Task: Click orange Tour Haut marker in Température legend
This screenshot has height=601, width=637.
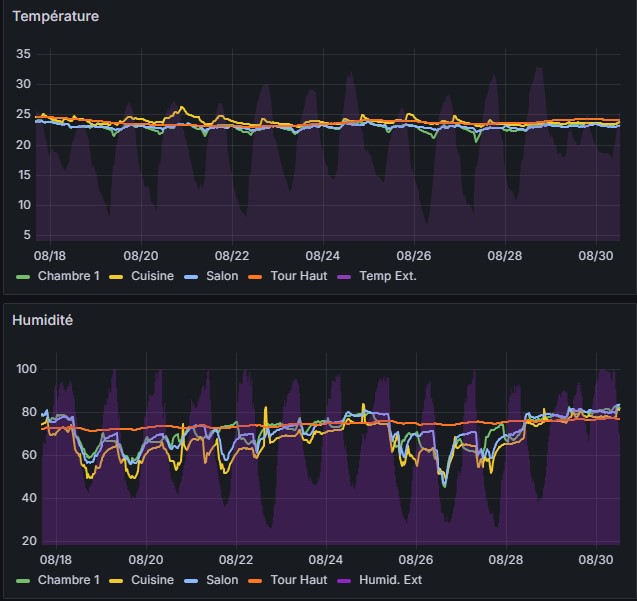Action: pyautogui.click(x=257, y=276)
